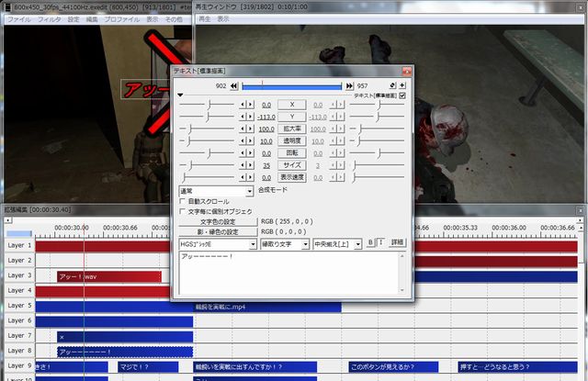Image resolution: width=588 pixels, height=381 pixels.
Task: Collapse the settings with the black triangle
Action: (180, 95)
